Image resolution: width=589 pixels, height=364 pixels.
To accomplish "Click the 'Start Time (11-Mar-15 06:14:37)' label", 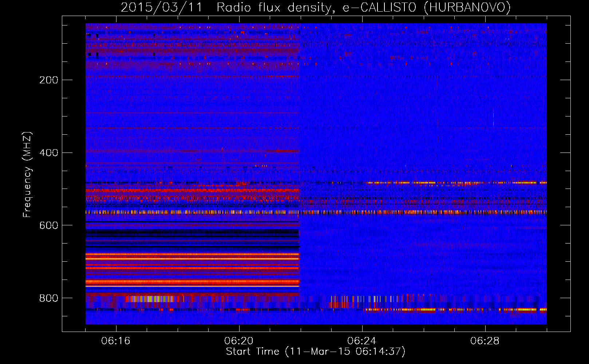I will click(x=316, y=352).
